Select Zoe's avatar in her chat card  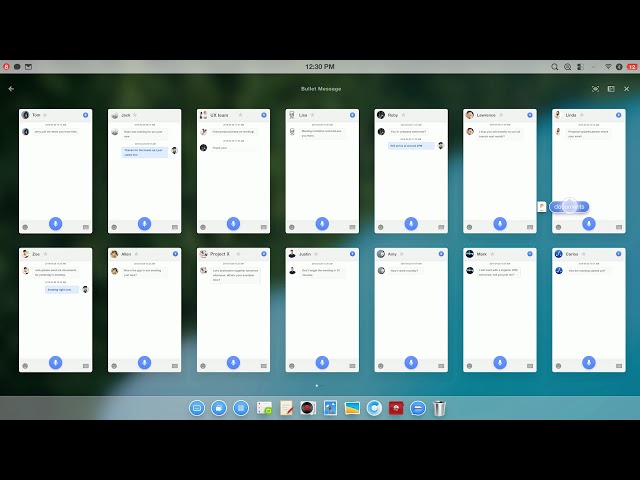pyautogui.click(x=25, y=254)
